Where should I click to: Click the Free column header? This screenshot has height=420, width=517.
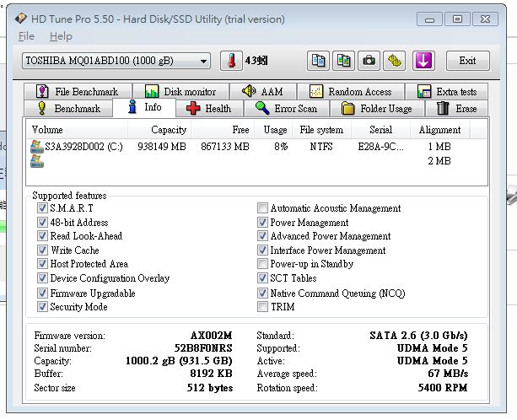(x=223, y=130)
